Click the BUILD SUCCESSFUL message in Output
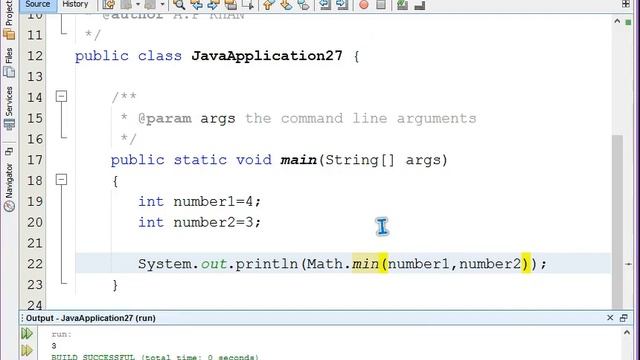The image size is (640, 360). click(155, 357)
